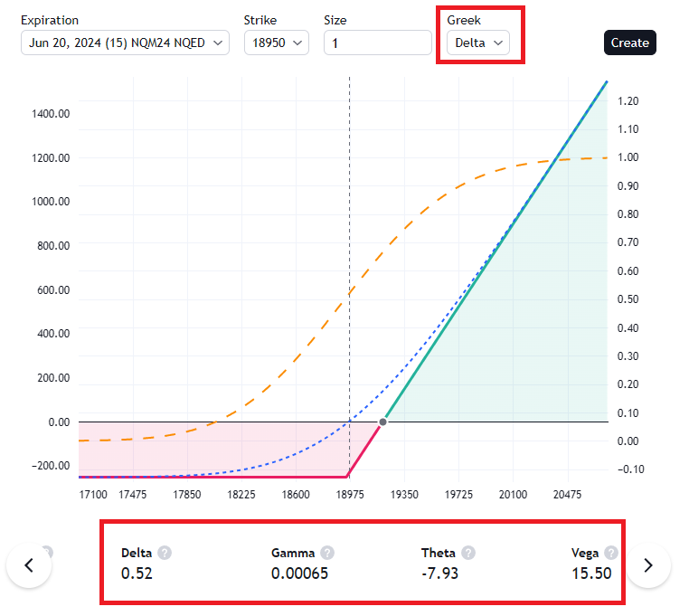Viewport: 689px width, 616px height.
Task: Click the Theta value -7.93
Action: (439, 573)
